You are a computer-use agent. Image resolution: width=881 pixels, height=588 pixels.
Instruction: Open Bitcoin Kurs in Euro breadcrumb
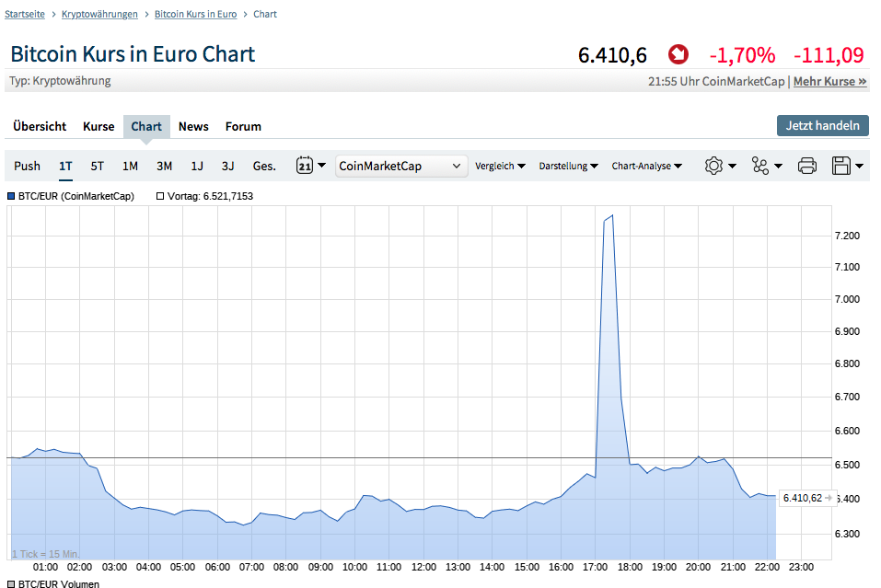pyautogui.click(x=195, y=14)
